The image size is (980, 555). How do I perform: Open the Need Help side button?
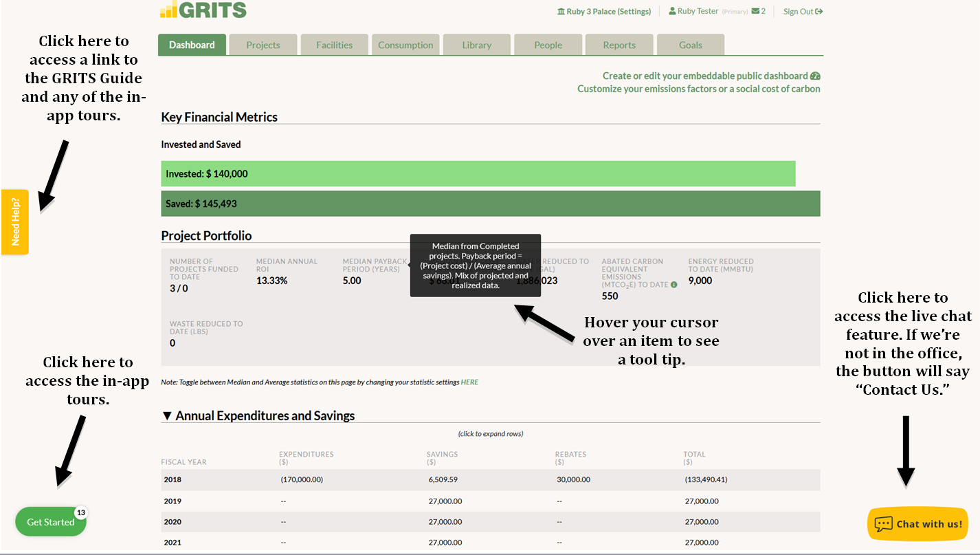[15, 222]
